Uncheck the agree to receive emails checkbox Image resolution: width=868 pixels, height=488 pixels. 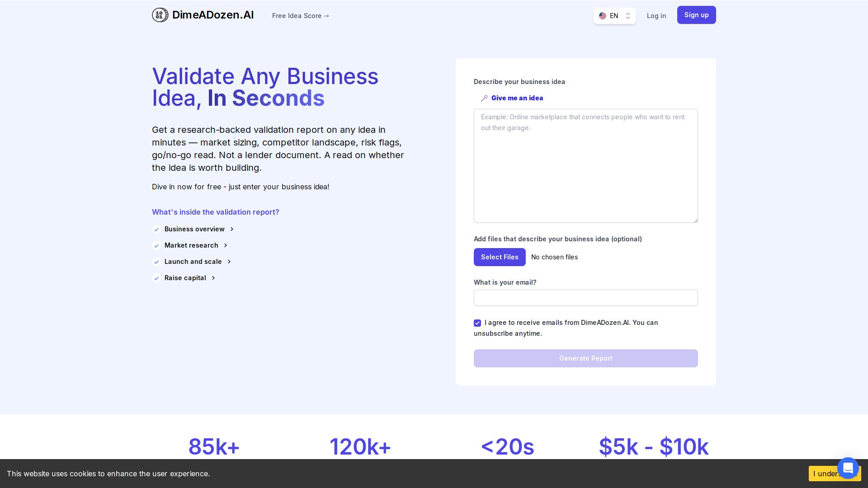tap(477, 323)
